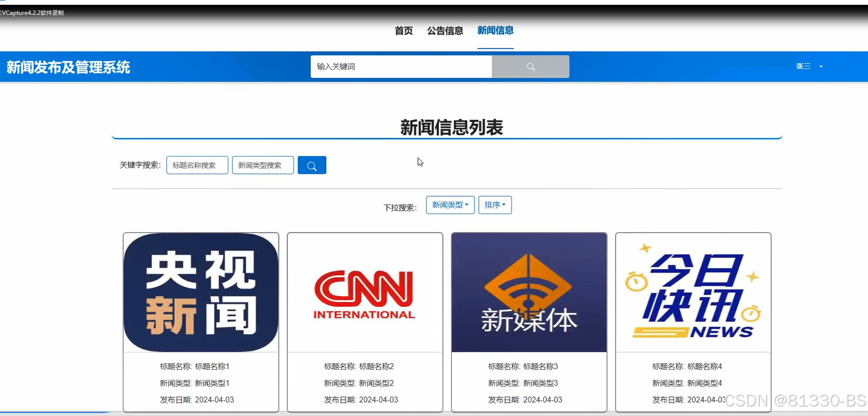This screenshot has height=416, width=868.
Task: Click 发布日期 2024-04-03 under 标题名称1
Action: 197,400
